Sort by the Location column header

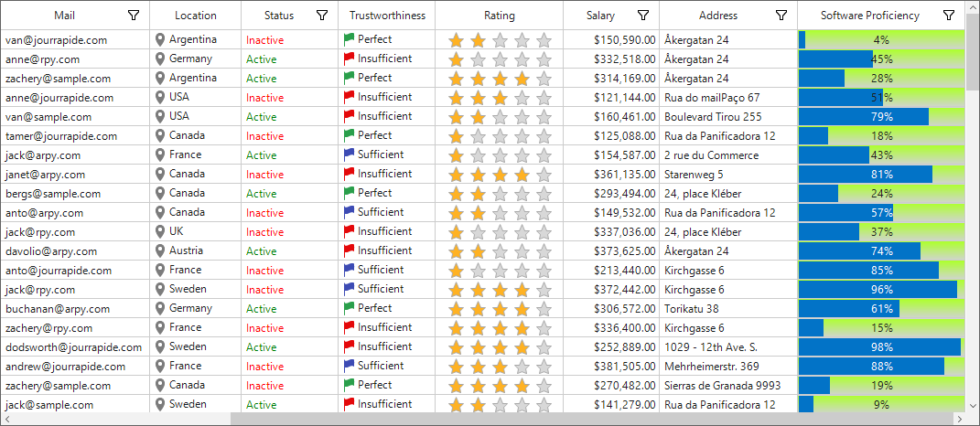196,16
